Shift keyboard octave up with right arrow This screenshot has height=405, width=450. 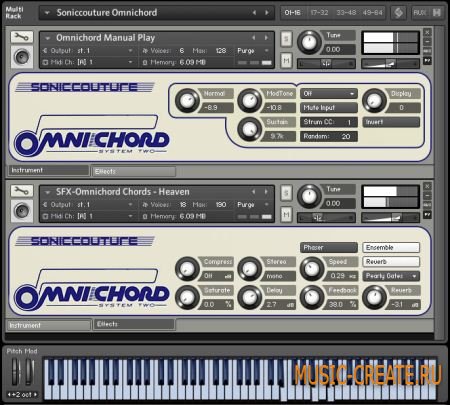35,395
